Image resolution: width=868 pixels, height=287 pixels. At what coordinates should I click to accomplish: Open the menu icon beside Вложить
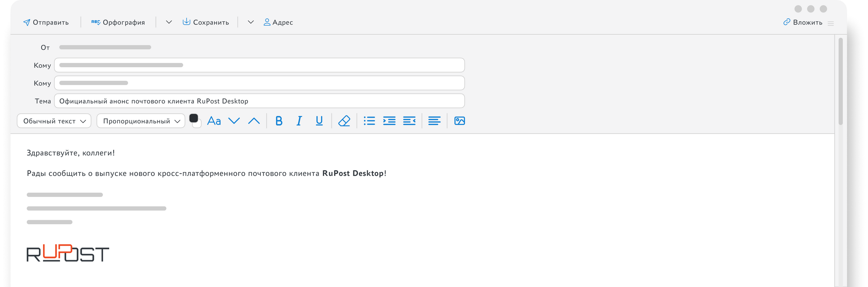click(x=831, y=24)
